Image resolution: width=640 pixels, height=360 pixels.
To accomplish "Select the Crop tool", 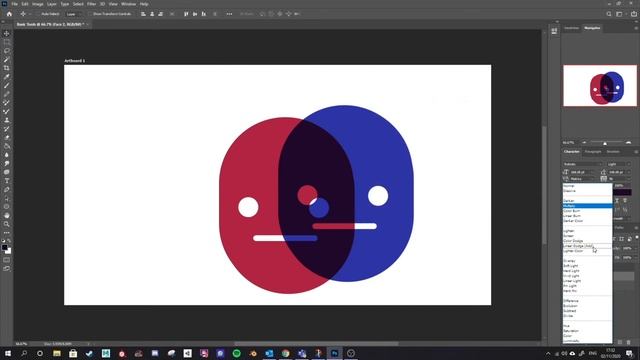I will [7, 68].
